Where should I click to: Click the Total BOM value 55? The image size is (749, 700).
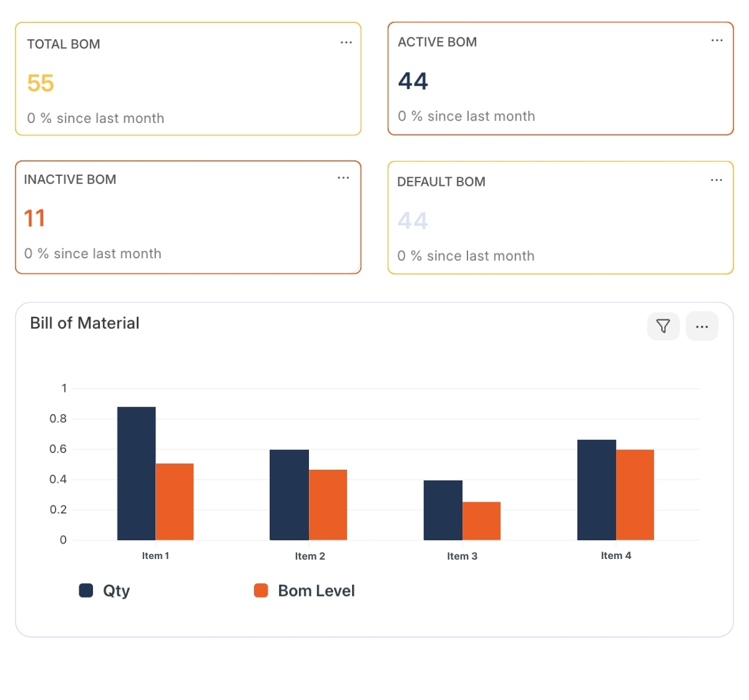click(x=41, y=83)
